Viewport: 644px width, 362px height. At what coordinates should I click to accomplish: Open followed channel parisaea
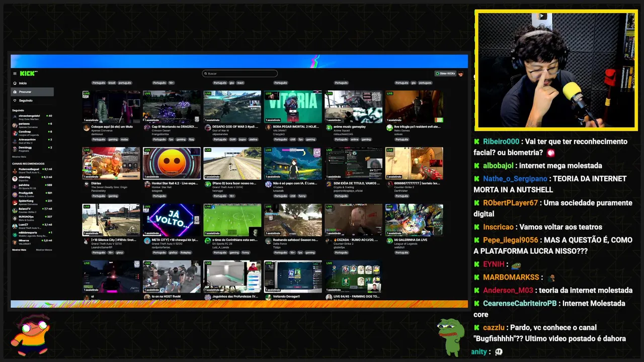click(x=32, y=124)
